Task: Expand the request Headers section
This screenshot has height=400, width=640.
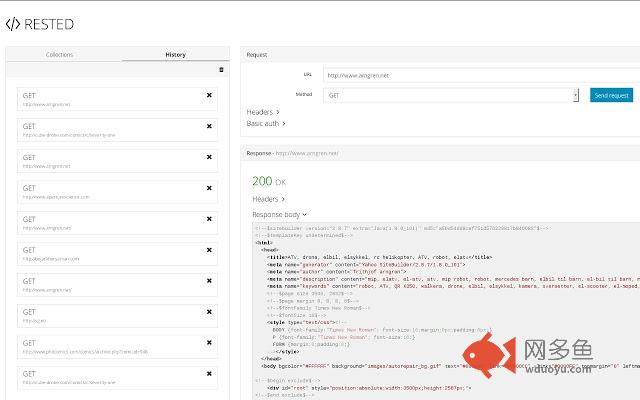Action: click(x=263, y=112)
